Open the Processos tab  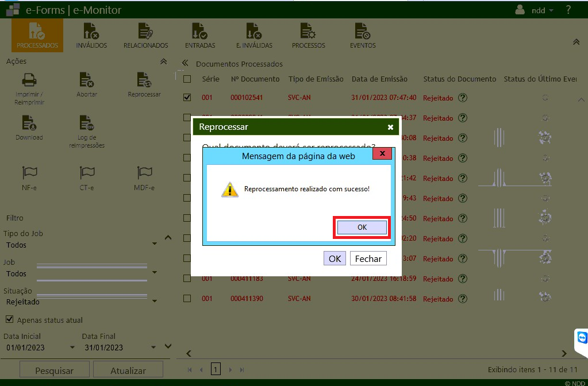(x=308, y=36)
